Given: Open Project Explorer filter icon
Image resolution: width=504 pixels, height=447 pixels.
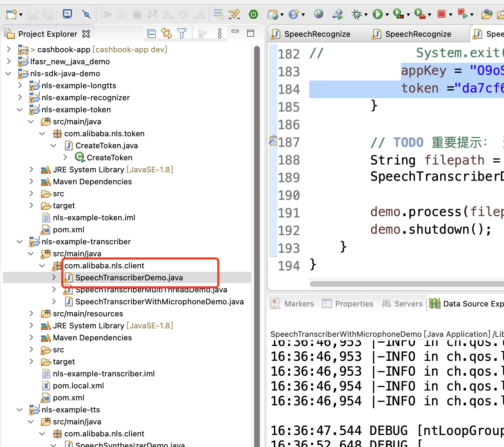Looking at the screenshot, I should pos(182,34).
